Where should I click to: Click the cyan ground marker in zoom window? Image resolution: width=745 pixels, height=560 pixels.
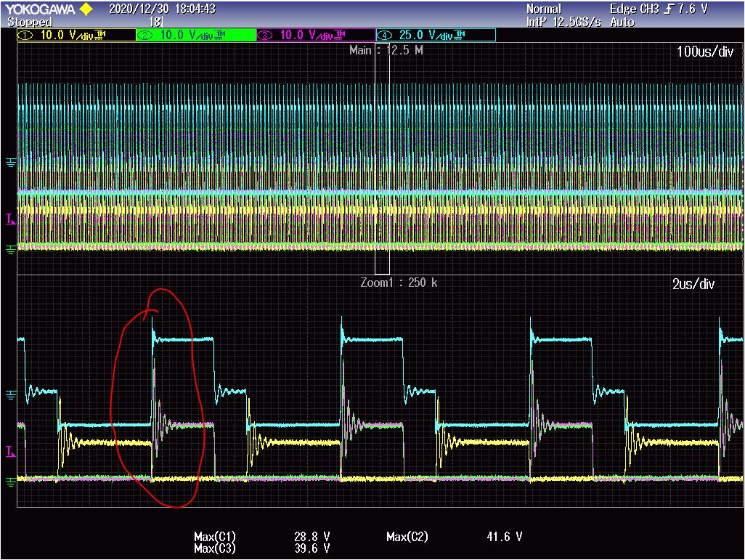click(x=10, y=394)
